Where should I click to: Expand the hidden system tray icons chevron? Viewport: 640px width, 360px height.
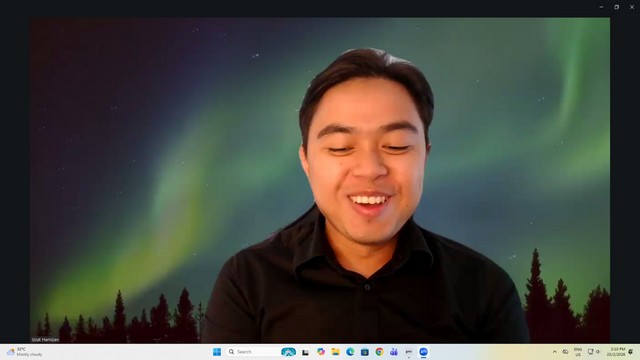click(x=554, y=352)
